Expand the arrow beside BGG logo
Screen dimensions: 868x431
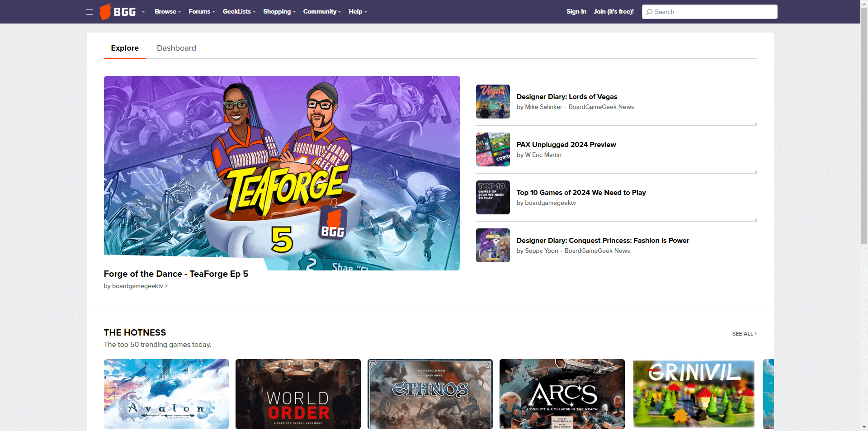click(143, 12)
